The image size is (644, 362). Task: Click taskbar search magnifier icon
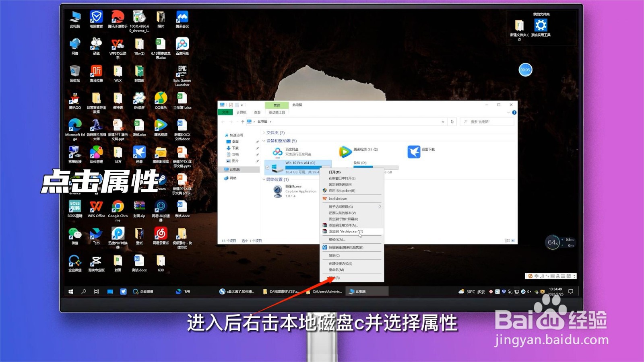[x=84, y=291]
